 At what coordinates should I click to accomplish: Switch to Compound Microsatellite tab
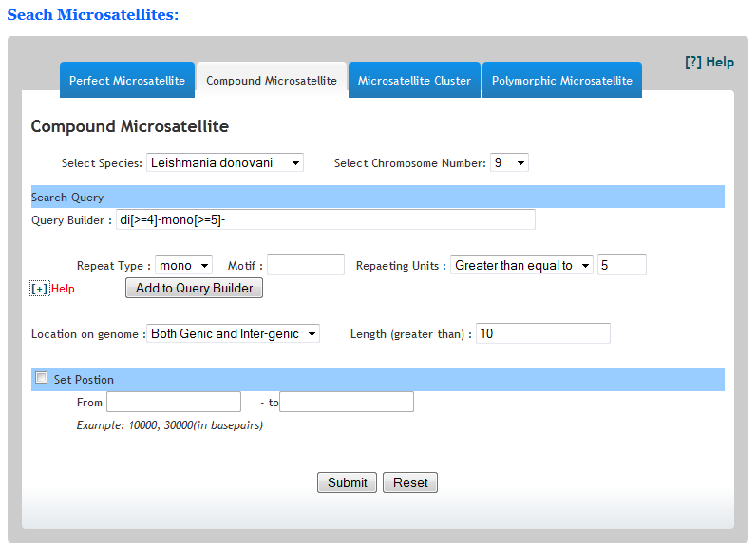click(272, 81)
